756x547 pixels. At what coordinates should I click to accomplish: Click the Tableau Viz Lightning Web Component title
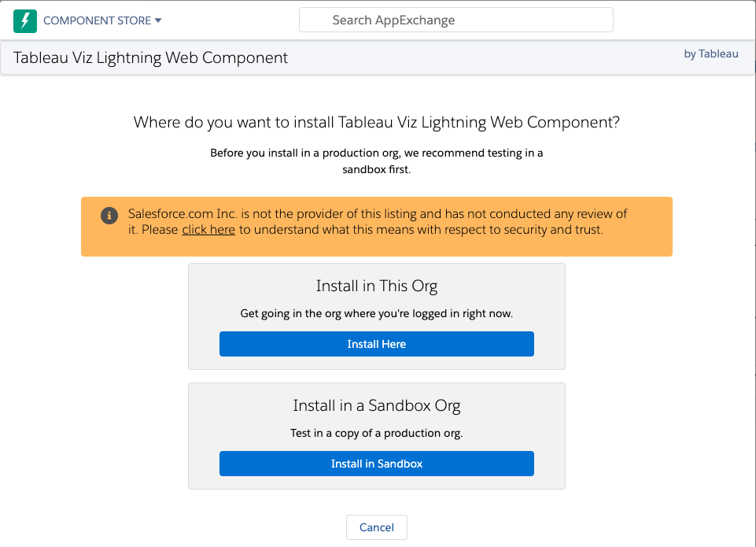coord(151,58)
